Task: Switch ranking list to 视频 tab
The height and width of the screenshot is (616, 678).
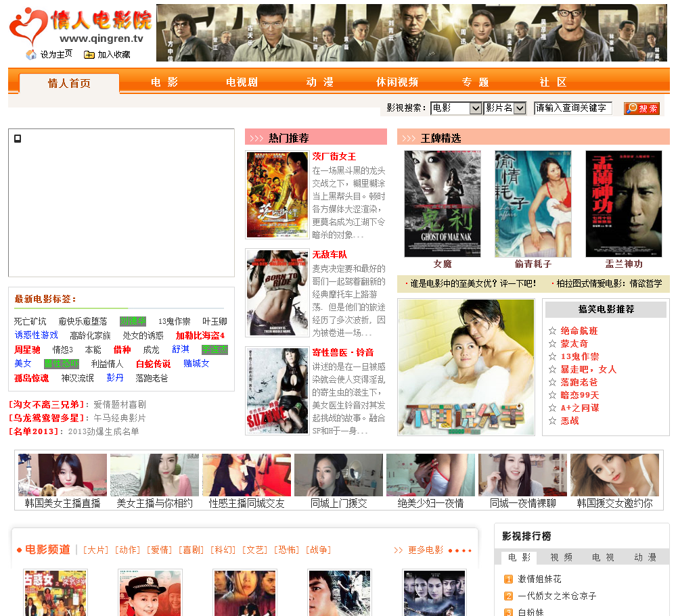Action: [x=561, y=558]
